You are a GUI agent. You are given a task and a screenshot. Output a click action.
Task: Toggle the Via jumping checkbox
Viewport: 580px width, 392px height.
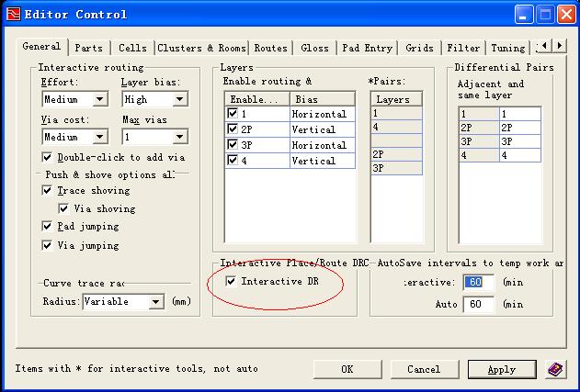(x=47, y=245)
